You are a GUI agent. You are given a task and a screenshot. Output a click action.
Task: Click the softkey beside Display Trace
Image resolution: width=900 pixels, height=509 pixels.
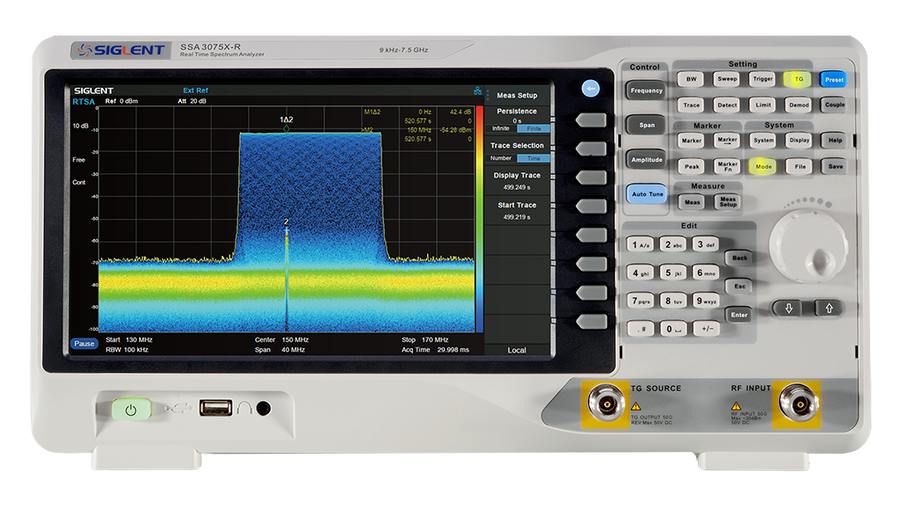click(x=591, y=177)
